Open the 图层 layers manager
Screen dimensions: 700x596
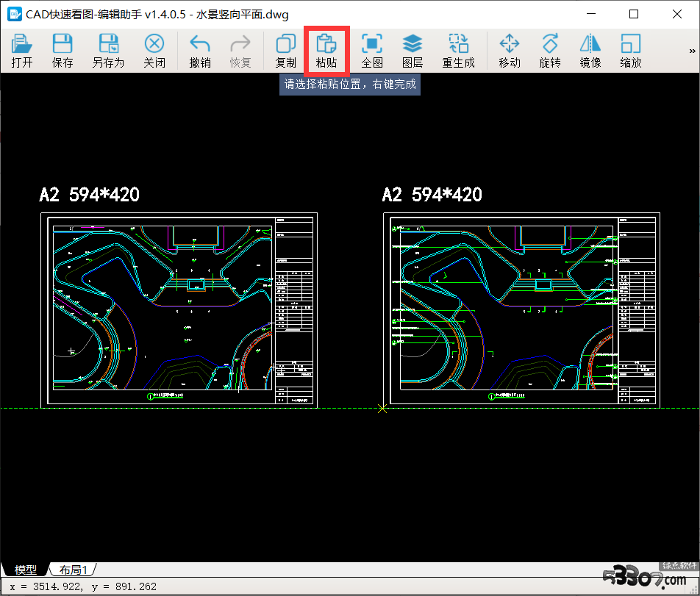coord(413,51)
